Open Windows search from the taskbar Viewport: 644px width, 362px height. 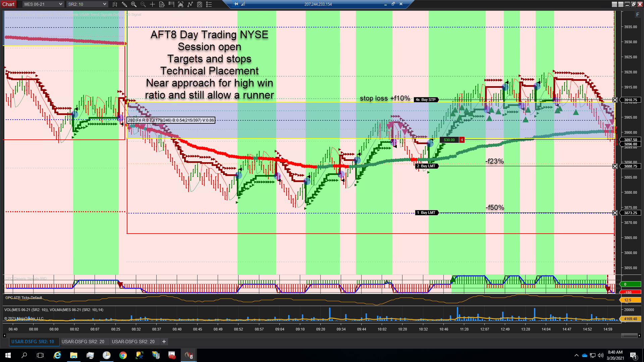[x=24, y=355]
